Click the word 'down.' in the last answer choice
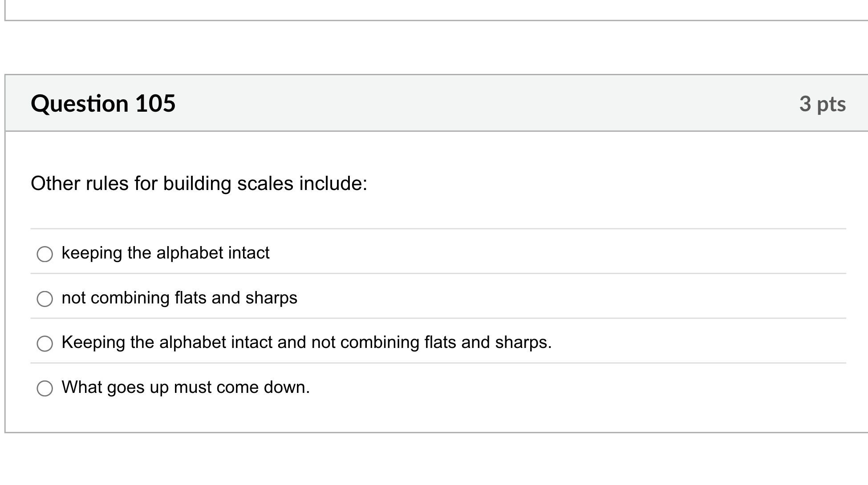This screenshot has height=485, width=868. (287, 387)
